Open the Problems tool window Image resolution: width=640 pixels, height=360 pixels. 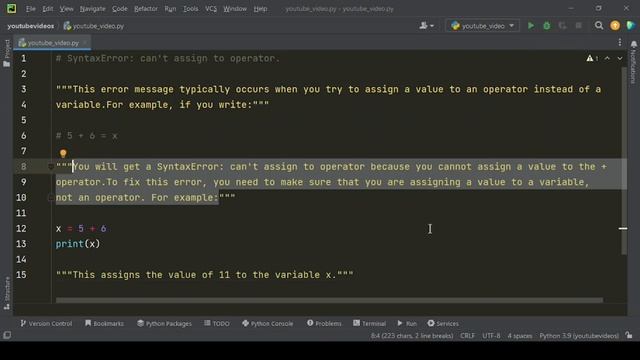(324, 323)
